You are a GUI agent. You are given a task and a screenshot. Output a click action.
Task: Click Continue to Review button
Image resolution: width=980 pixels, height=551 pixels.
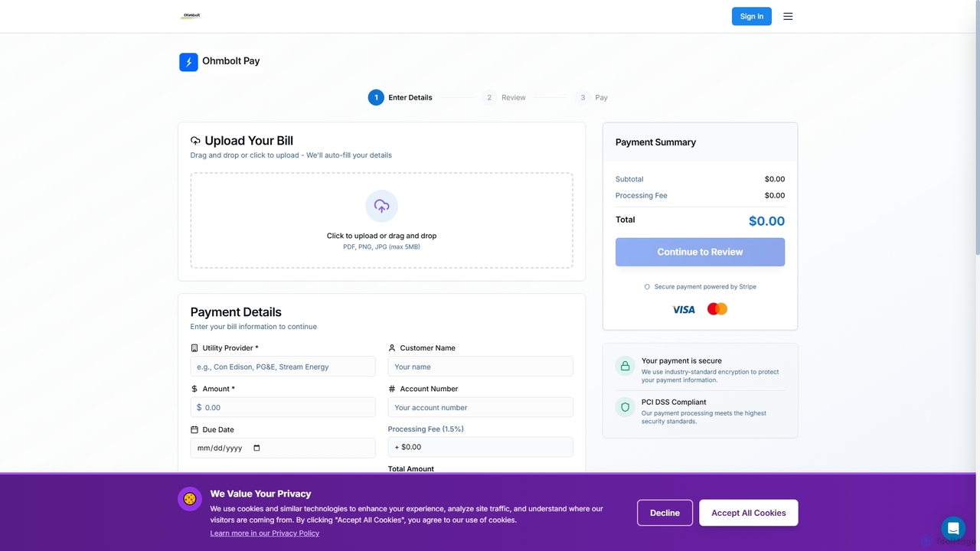click(x=700, y=252)
